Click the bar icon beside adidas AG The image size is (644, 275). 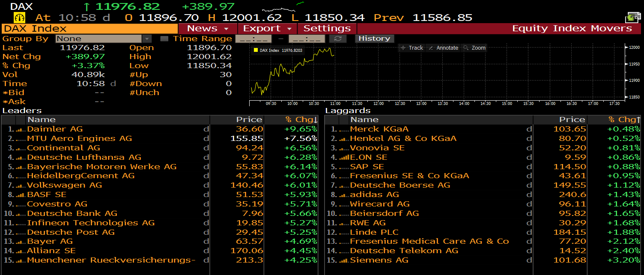(x=344, y=195)
